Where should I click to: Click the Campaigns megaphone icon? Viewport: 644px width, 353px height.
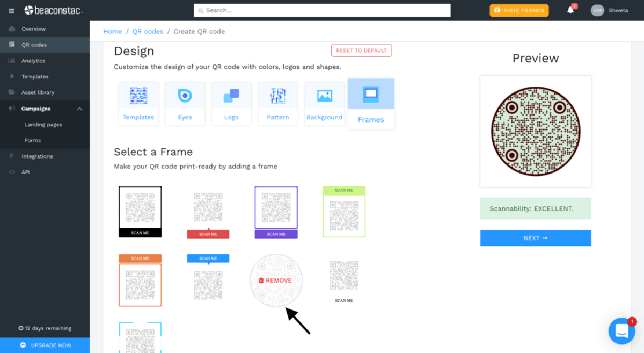point(12,109)
